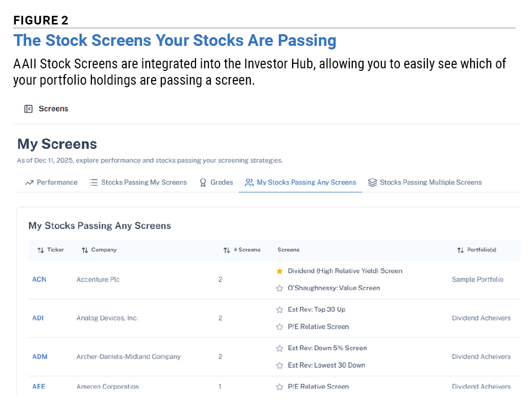Click Dividend Acheivers in ADI row

[x=481, y=318]
